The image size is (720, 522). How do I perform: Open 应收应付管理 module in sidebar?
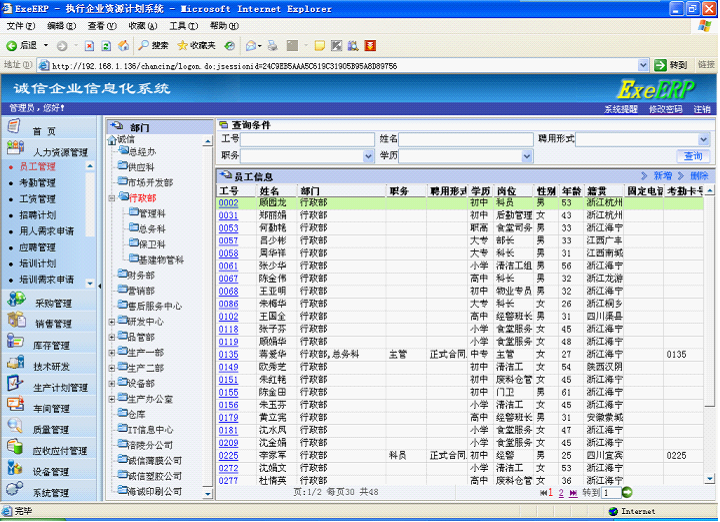[60, 451]
